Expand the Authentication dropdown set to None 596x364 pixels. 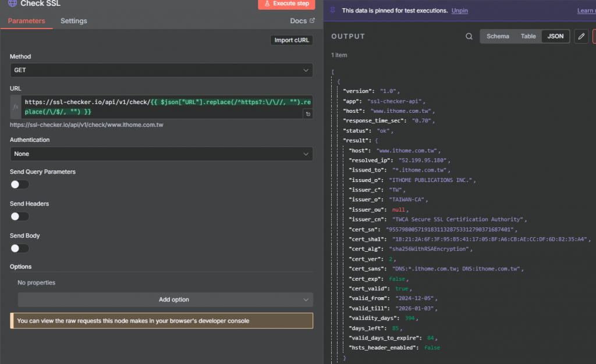[x=161, y=154]
